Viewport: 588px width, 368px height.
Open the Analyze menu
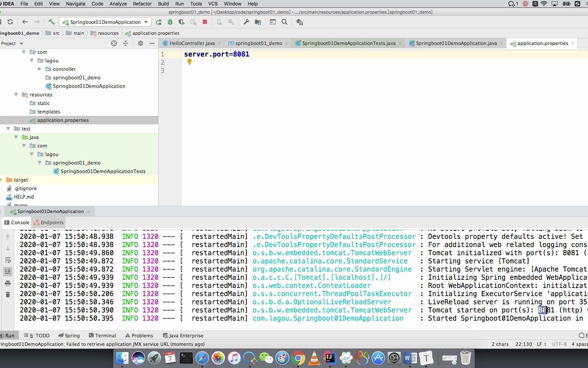point(118,4)
